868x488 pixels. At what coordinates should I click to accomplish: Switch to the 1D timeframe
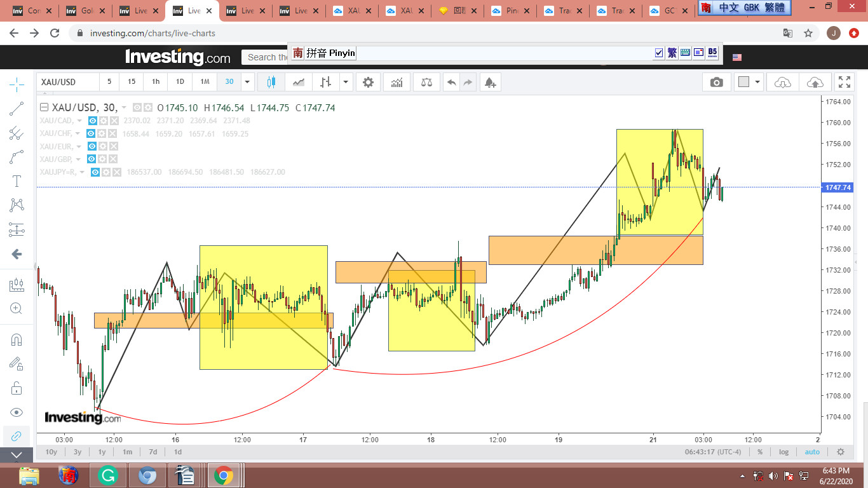pyautogui.click(x=180, y=82)
